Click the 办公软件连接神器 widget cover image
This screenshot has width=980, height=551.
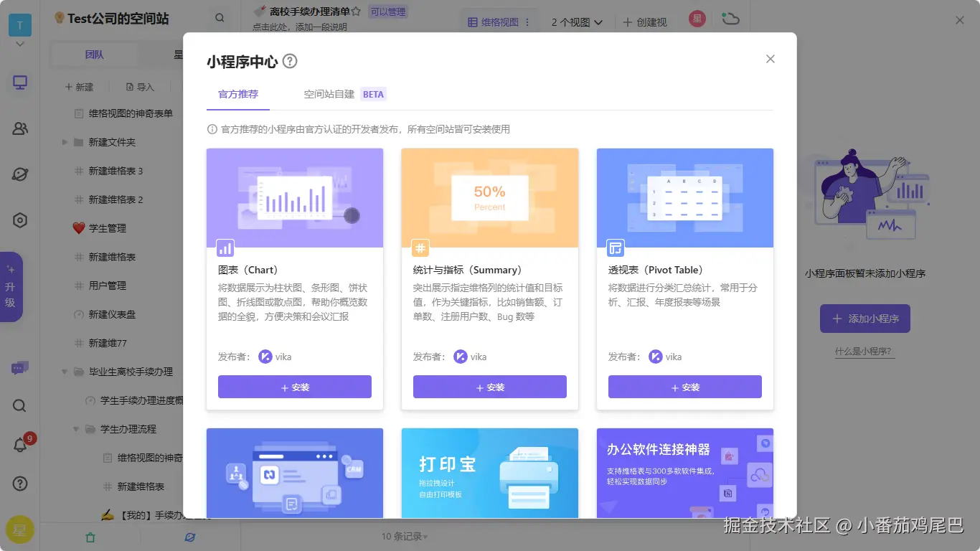point(685,473)
